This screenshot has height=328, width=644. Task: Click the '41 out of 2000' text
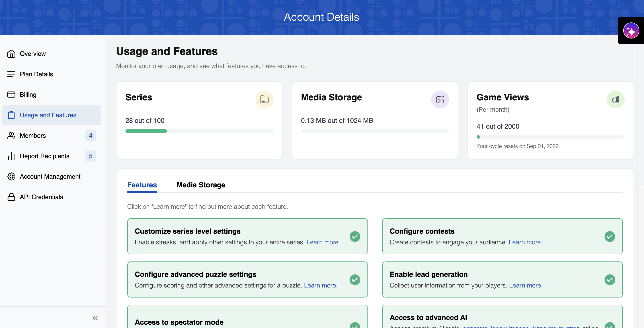tap(498, 126)
